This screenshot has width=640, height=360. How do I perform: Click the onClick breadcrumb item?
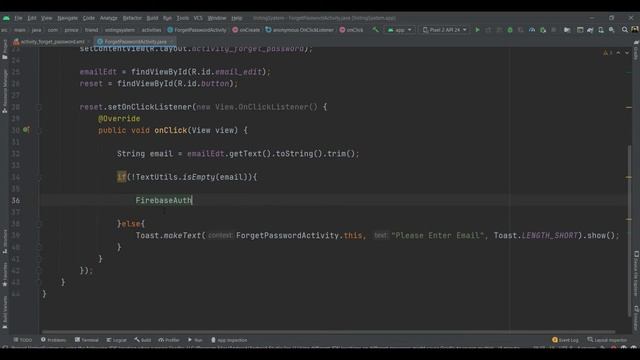[351, 30]
